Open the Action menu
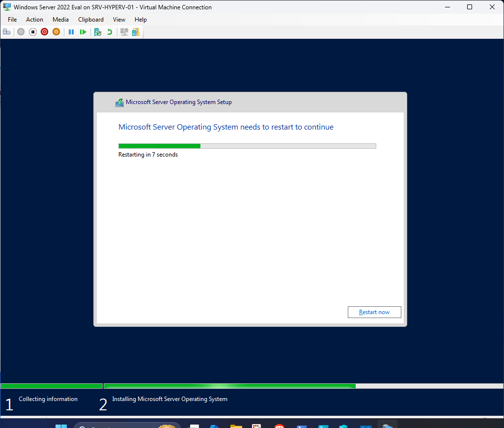Viewport: 504px width, 428px height. point(34,19)
